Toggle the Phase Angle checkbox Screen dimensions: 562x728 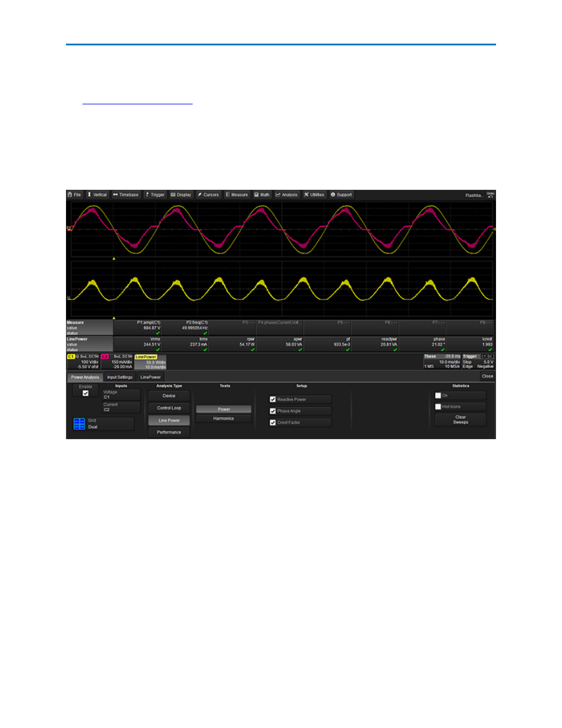[273, 411]
